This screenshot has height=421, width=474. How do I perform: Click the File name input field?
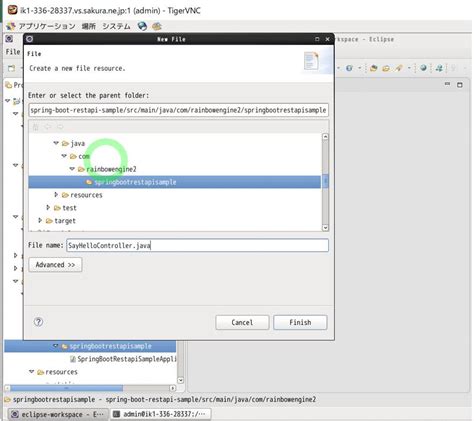[197, 245]
